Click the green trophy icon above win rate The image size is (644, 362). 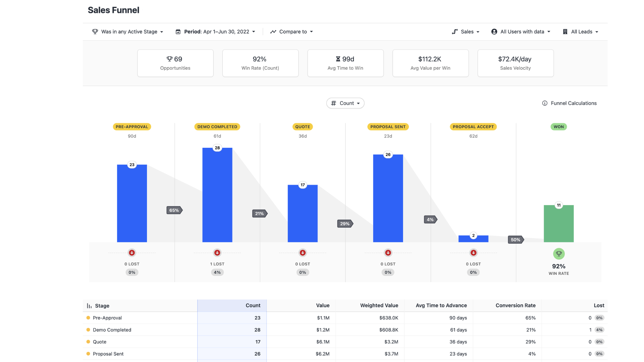559,254
